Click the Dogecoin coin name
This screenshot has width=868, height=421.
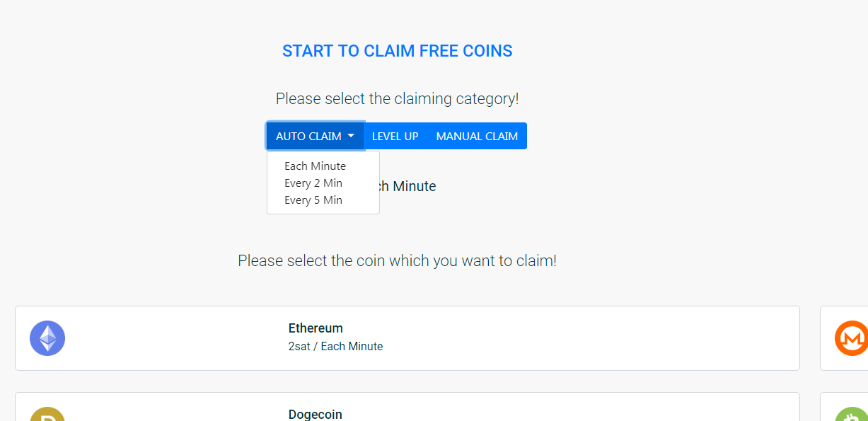(316, 414)
